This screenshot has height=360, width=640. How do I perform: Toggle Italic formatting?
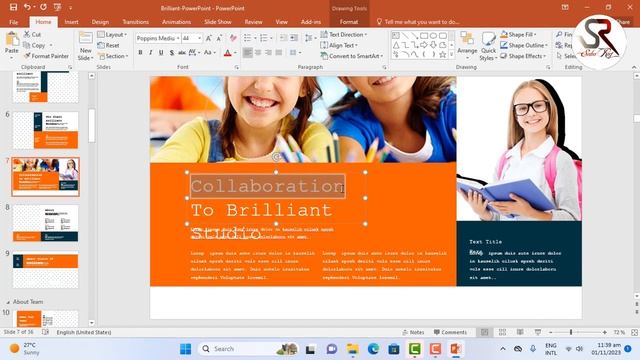(151, 53)
